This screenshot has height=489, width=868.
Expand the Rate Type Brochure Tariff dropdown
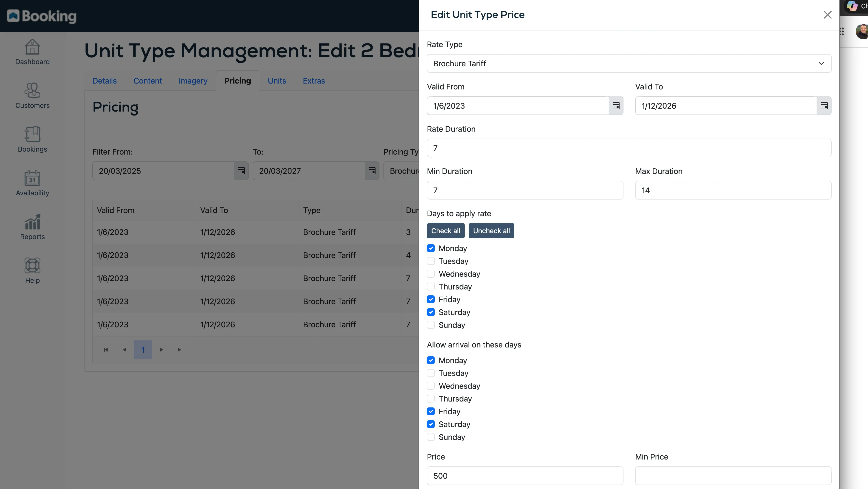click(629, 63)
